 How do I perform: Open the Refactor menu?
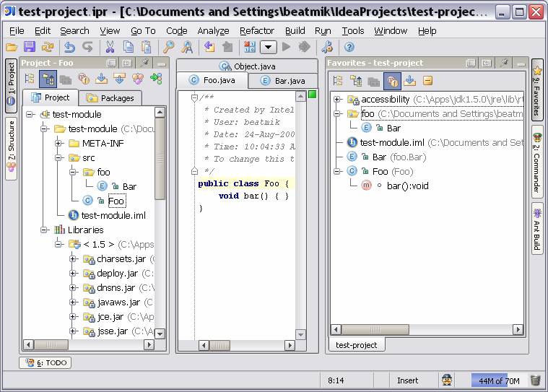pos(257,31)
